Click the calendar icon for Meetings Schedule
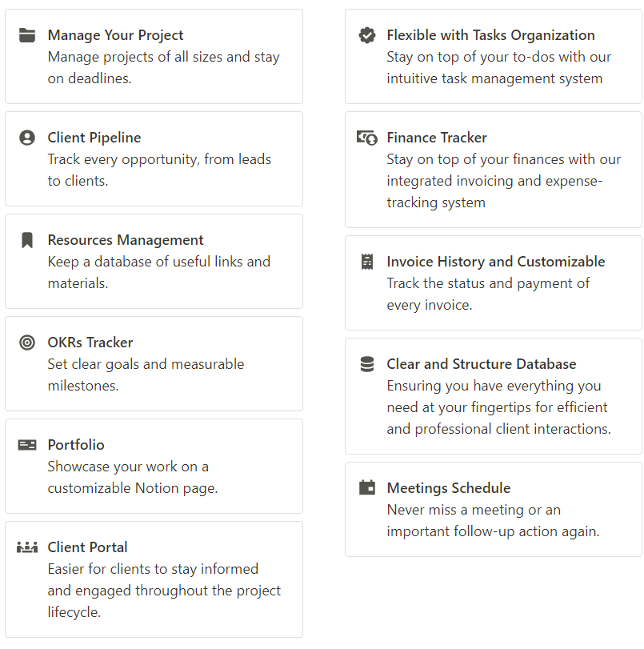The width and height of the screenshot is (644, 649). click(366, 488)
